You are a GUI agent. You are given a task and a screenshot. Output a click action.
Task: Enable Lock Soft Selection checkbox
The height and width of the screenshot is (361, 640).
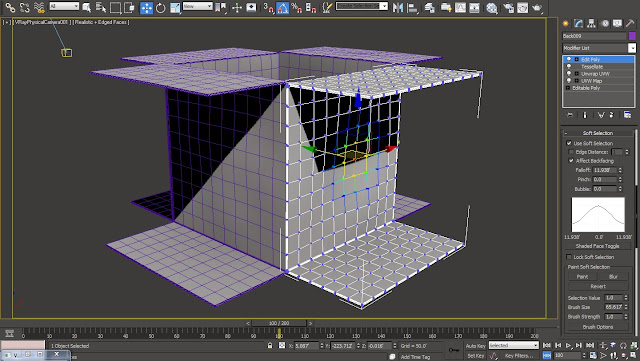tap(569, 257)
